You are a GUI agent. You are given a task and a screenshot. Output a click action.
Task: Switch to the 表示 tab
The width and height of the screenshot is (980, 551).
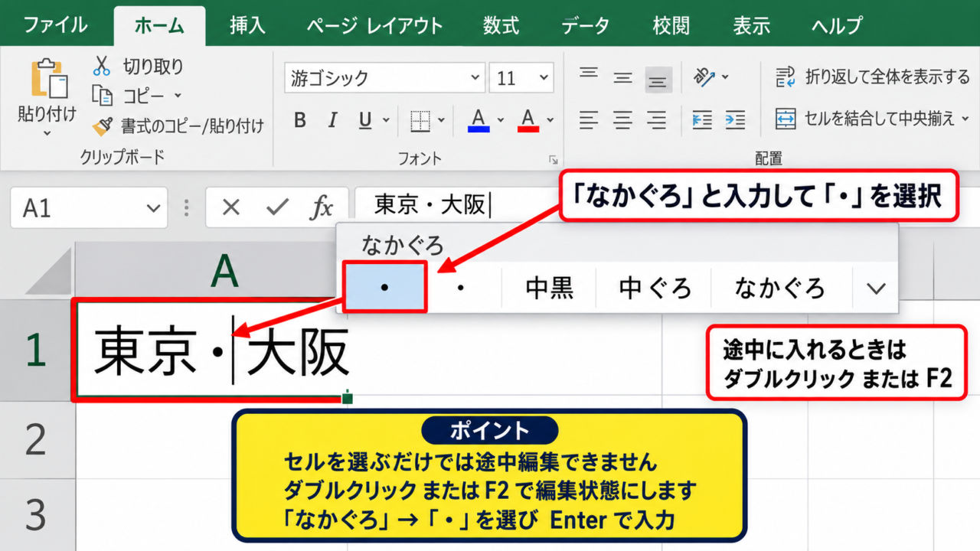pyautogui.click(x=751, y=26)
